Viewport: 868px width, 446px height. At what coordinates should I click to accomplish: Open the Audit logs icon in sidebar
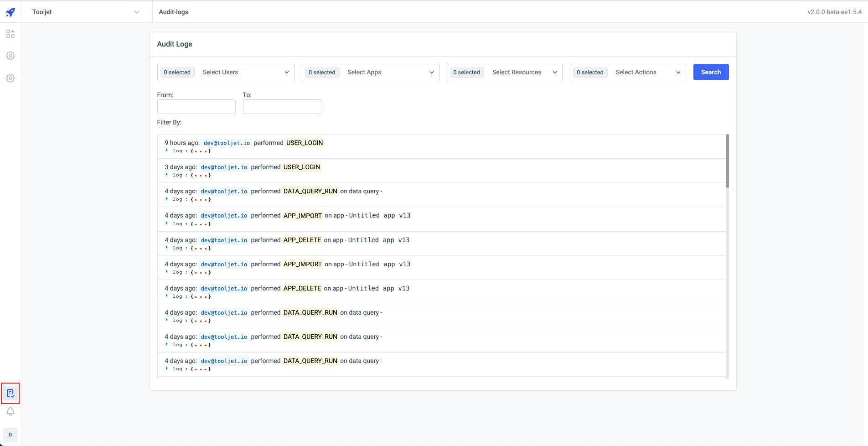coord(10,393)
